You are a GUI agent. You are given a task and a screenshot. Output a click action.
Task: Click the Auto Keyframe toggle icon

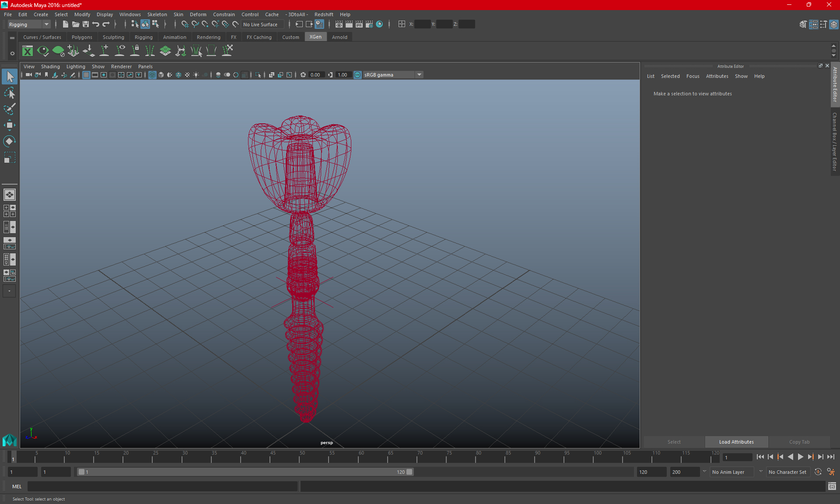pyautogui.click(x=818, y=472)
